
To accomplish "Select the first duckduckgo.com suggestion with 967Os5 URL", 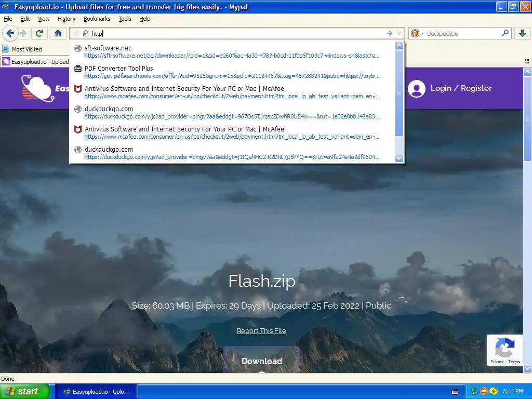I will coord(232,112).
